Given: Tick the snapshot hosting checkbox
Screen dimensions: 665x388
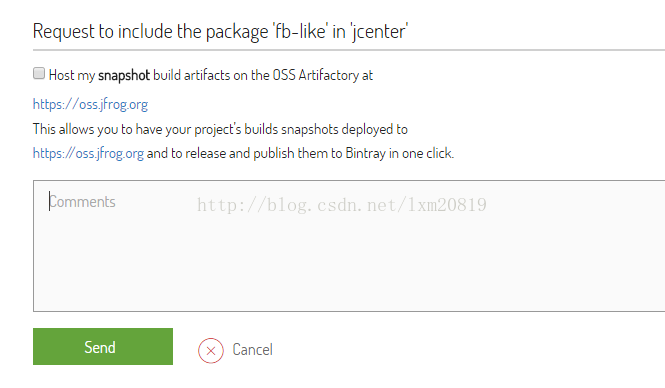Looking at the screenshot, I should tap(39, 73).
